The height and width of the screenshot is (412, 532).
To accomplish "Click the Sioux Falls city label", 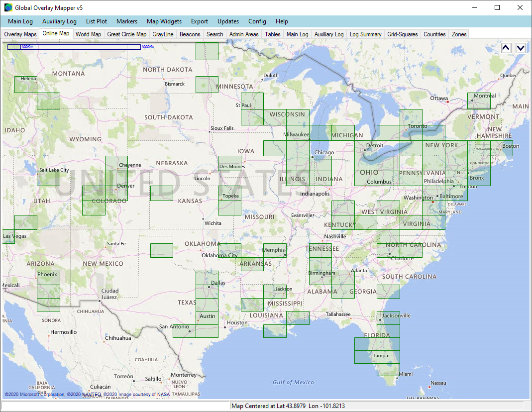I will click(x=222, y=128).
